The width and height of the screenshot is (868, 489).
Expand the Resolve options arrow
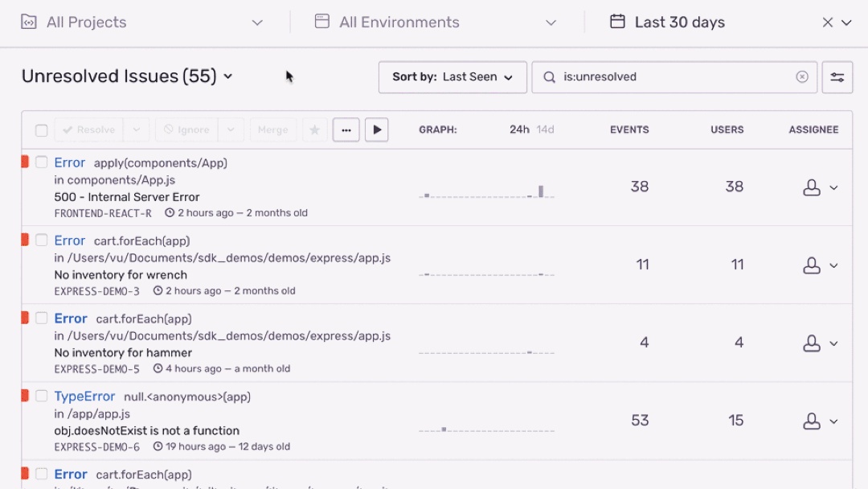point(136,130)
